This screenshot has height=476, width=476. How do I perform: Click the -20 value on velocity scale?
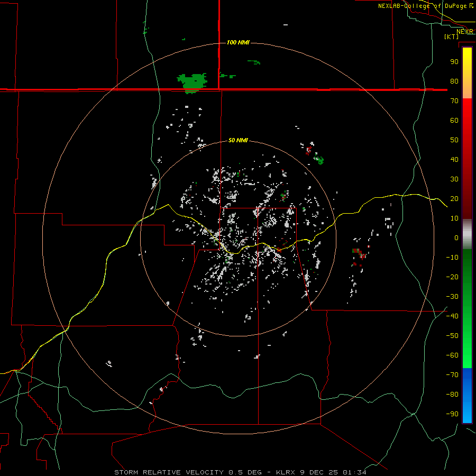coord(452,277)
